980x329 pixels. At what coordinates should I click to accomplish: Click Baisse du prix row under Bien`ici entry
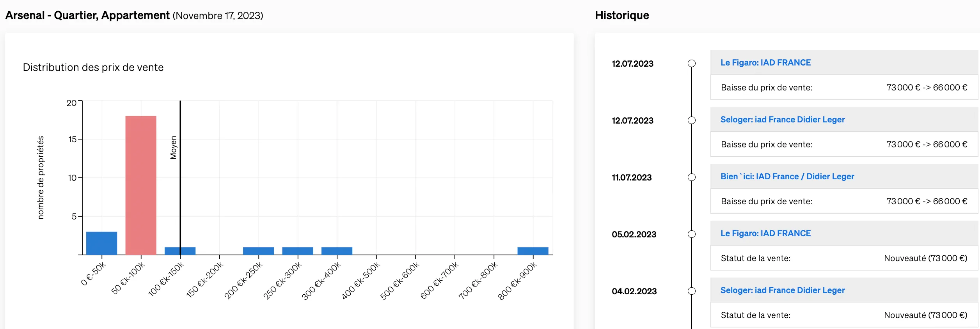tap(844, 201)
